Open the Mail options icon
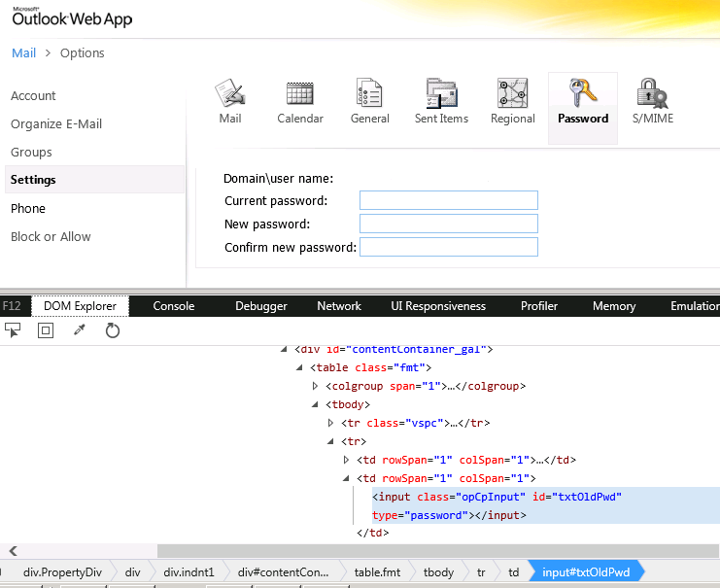Viewport: 720px width, 588px height. [x=230, y=102]
